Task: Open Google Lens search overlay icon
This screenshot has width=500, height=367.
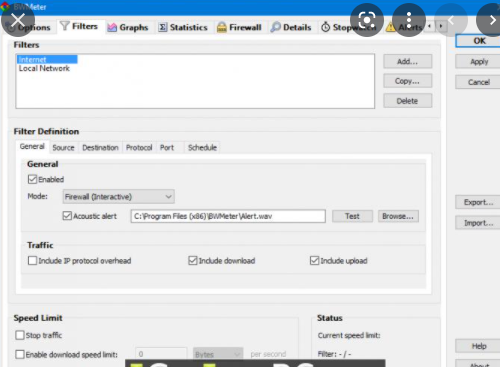Action: click(x=367, y=20)
